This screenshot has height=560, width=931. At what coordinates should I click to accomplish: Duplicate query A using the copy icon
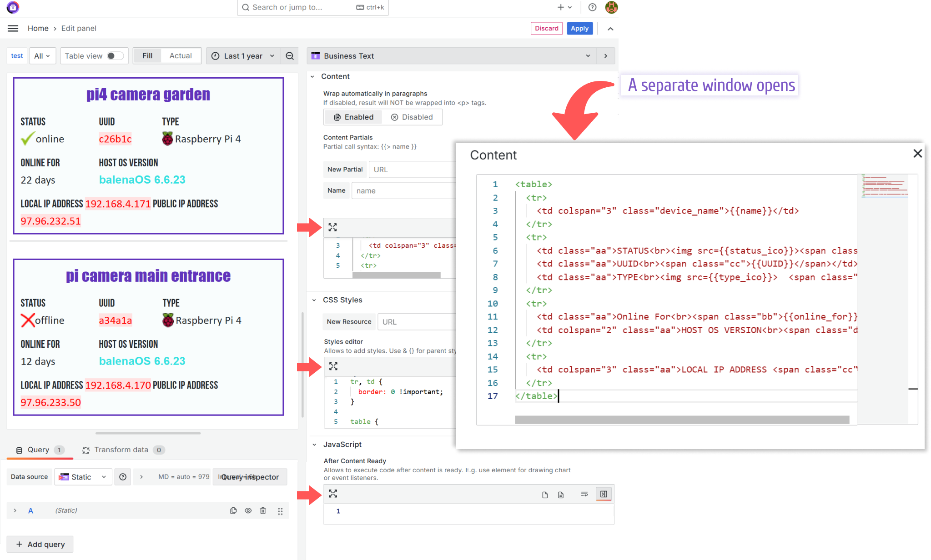point(233,510)
